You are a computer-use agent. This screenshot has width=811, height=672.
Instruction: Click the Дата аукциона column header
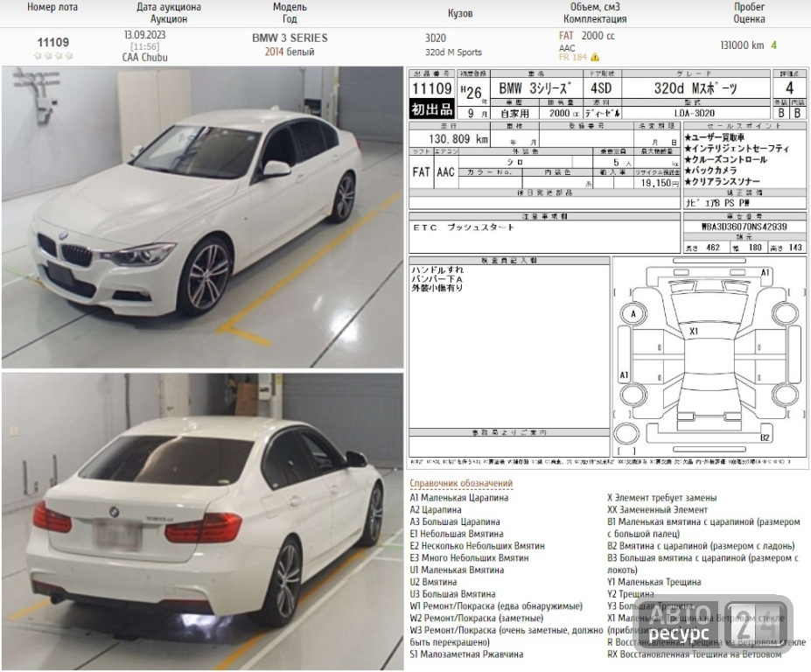click(x=169, y=13)
